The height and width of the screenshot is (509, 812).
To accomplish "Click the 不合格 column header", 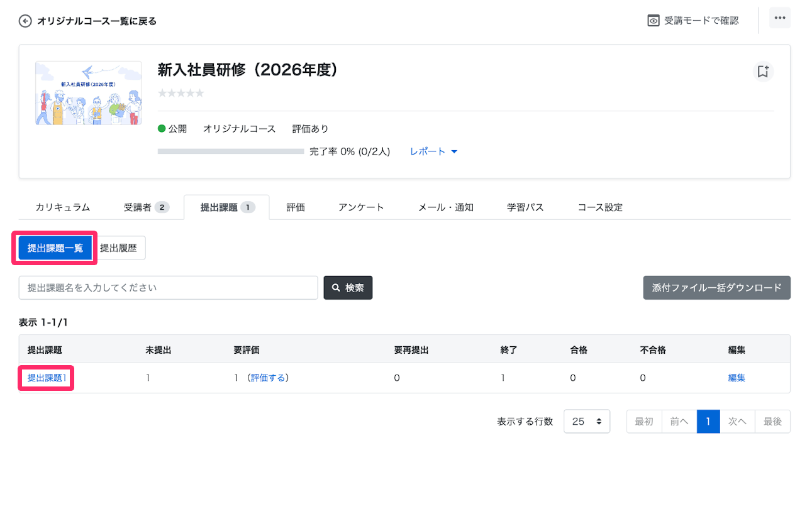I will point(653,350).
